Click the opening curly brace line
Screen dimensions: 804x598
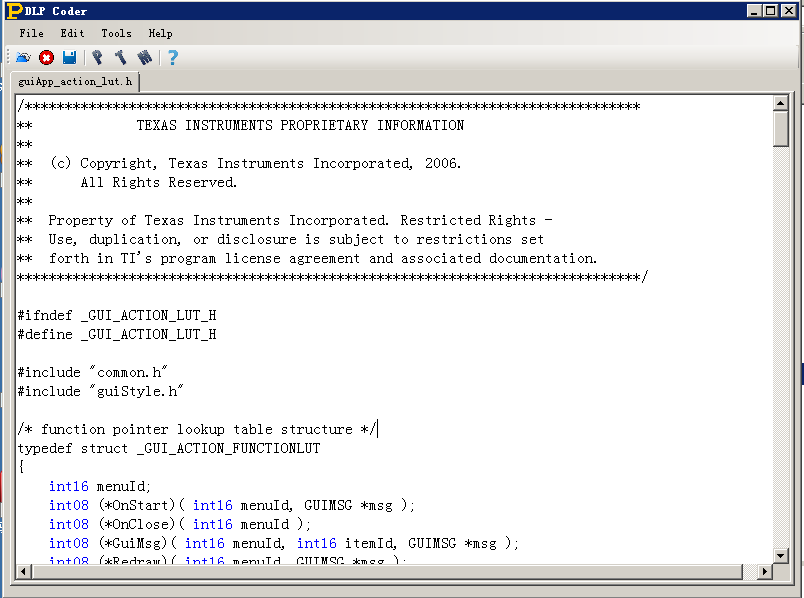pyautogui.click(x=21, y=467)
